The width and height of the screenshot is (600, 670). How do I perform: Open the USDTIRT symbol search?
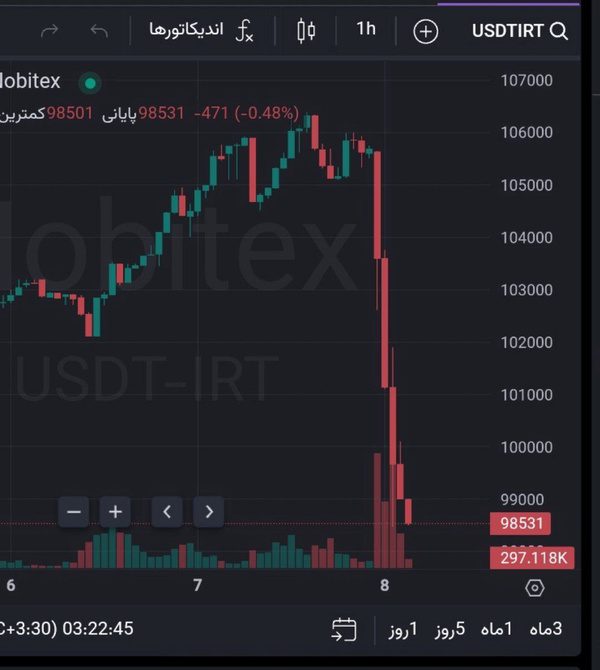click(x=520, y=31)
